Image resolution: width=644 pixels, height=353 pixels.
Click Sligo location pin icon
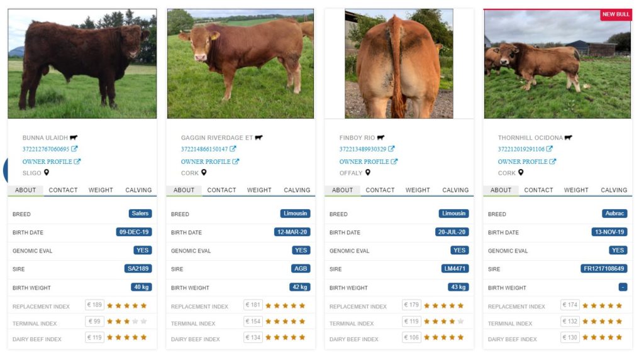[47, 173]
